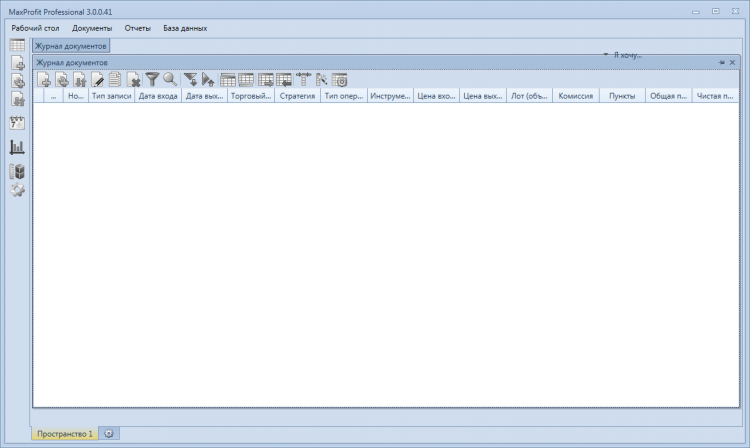Open the journal table icon in left sidebar
This screenshot has height=448, width=750.
coord(17,45)
